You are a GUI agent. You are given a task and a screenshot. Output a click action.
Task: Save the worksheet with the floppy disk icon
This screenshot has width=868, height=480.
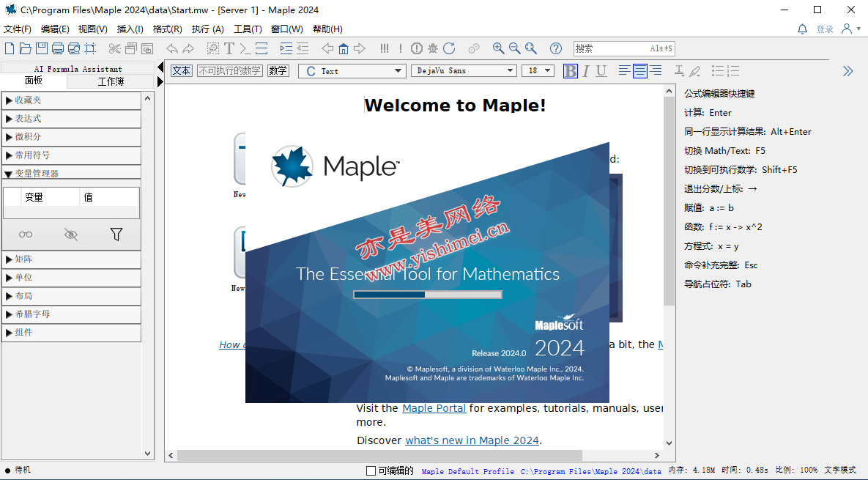pyautogui.click(x=42, y=48)
